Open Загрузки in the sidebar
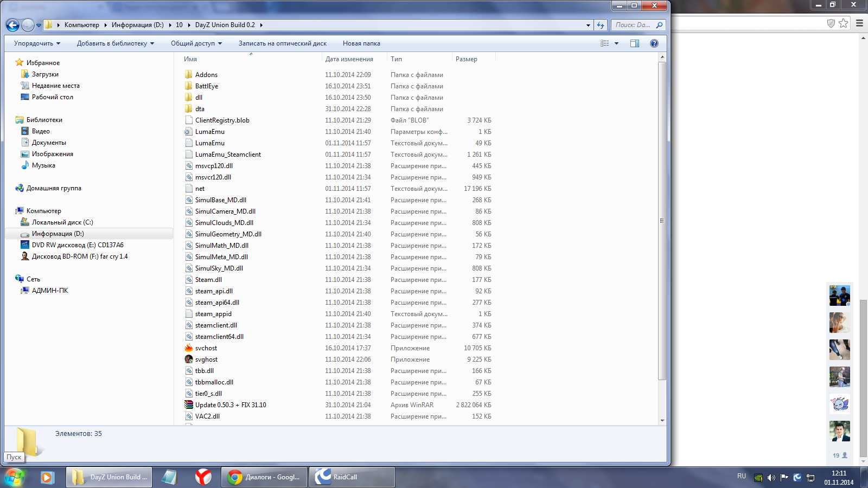Image resolution: width=868 pixels, height=488 pixels. tap(45, 74)
